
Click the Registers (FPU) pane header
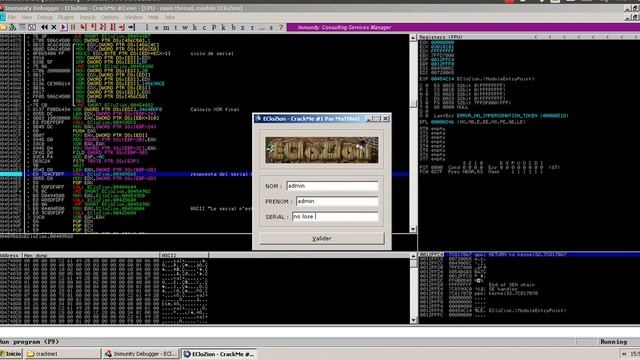[x=529, y=37]
